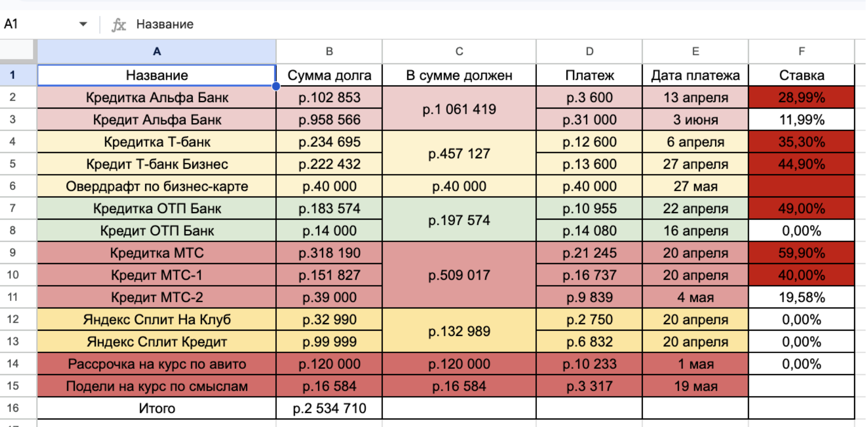Click the merged cell р.132 989

[459, 331]
